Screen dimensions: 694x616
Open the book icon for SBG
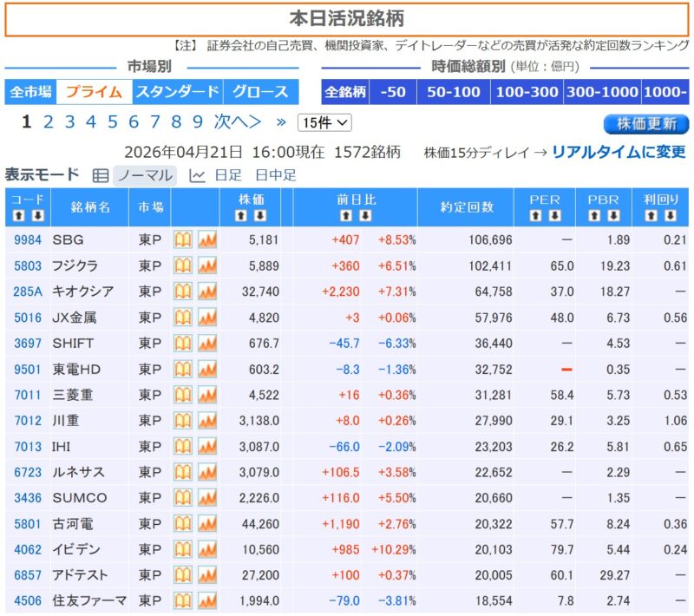pos(183,239)
